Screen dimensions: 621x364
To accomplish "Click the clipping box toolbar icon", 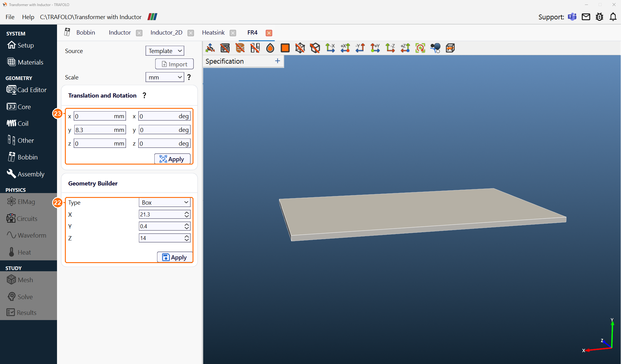I will [450, 48].
